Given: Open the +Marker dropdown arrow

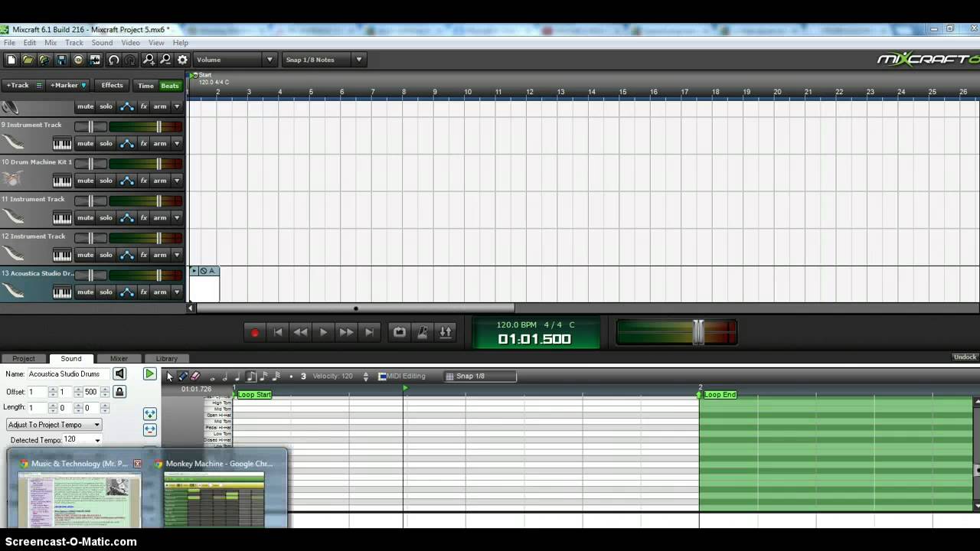Looking at the screenshot, I should [83, 86].
